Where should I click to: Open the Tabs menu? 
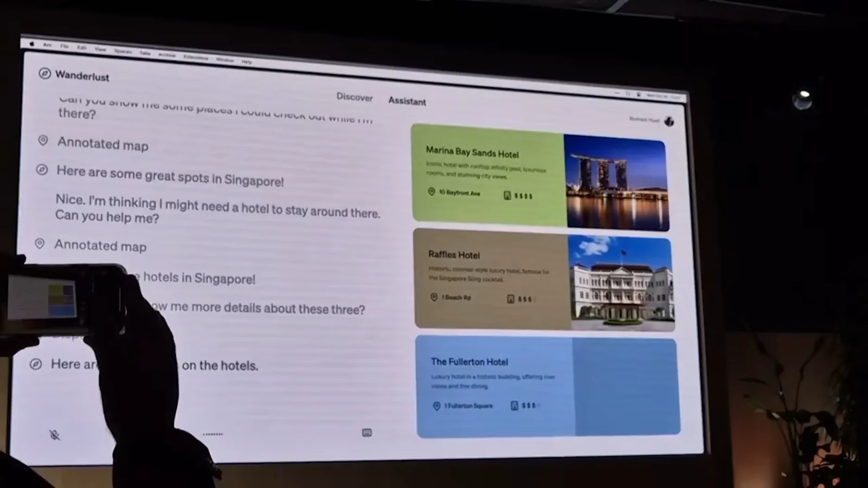point(145,53)
